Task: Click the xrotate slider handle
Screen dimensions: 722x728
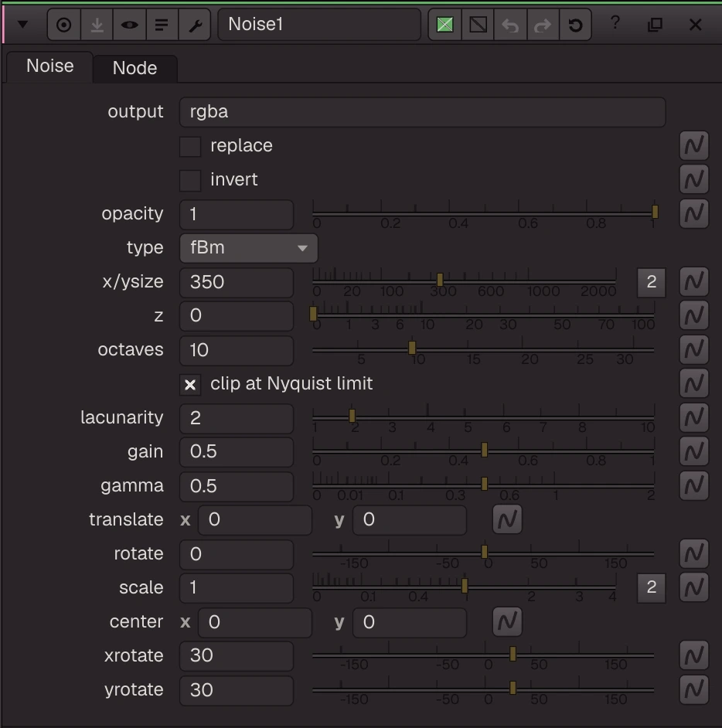Action: coord(513,654)
